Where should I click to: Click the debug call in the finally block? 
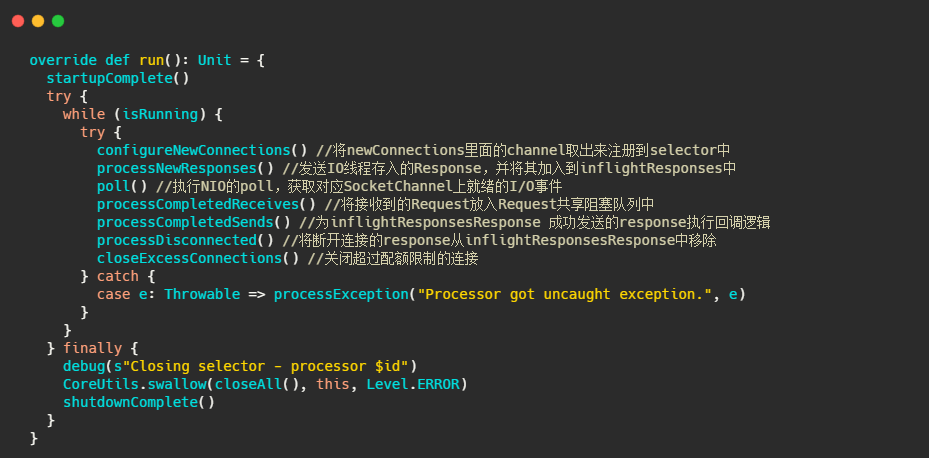[x=83, y=366]
